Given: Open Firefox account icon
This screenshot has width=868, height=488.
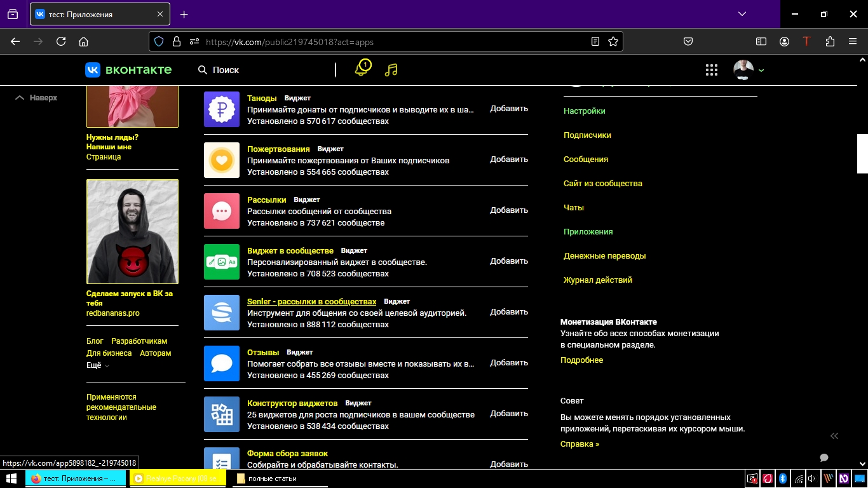Looking at the screenshot, I should (x=785, y=41).
